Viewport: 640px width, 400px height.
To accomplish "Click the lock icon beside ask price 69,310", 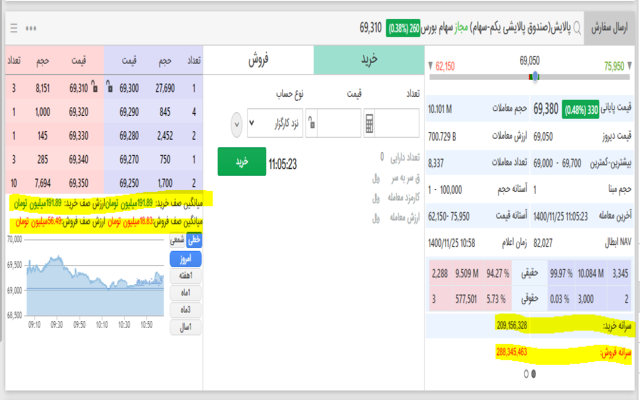I will (x=95, y=89).
